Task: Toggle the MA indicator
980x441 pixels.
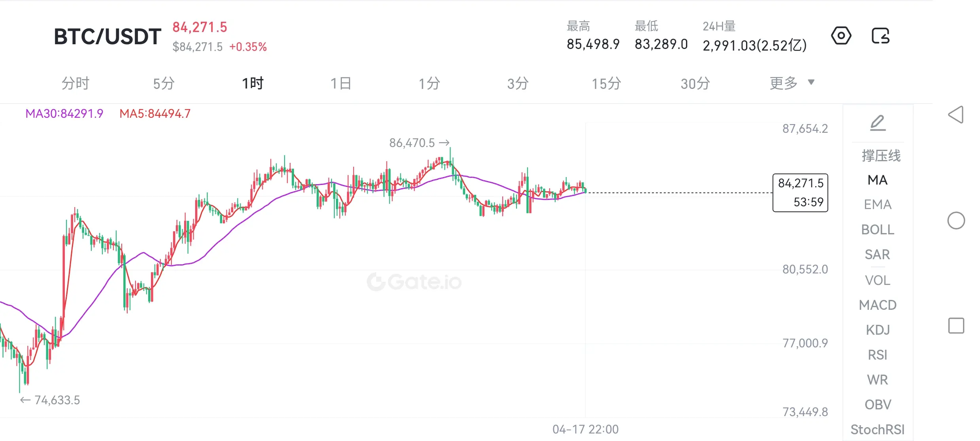Action: 878,180
